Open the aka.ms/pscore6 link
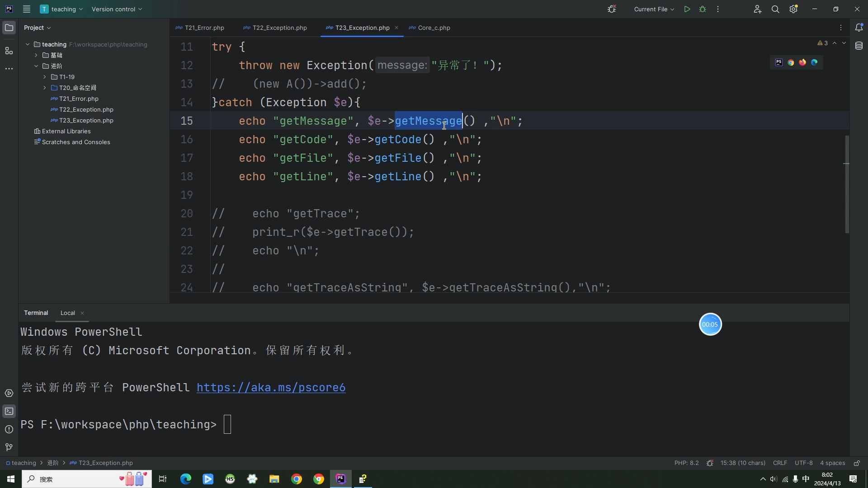The height and width of the screenshot is (488, 868). click(271, 388)
